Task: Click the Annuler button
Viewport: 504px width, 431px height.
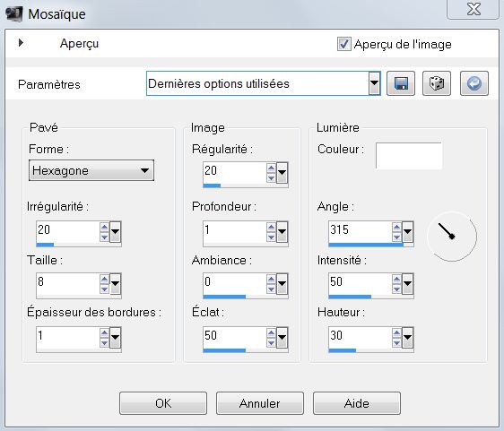Action: [x=260, y=403]
